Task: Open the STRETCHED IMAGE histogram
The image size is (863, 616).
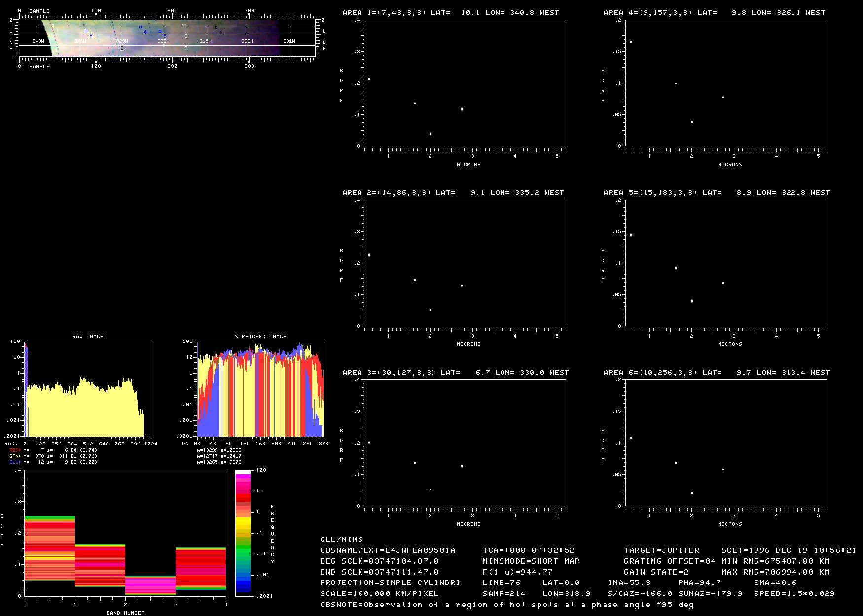Action: click(260, 389)
